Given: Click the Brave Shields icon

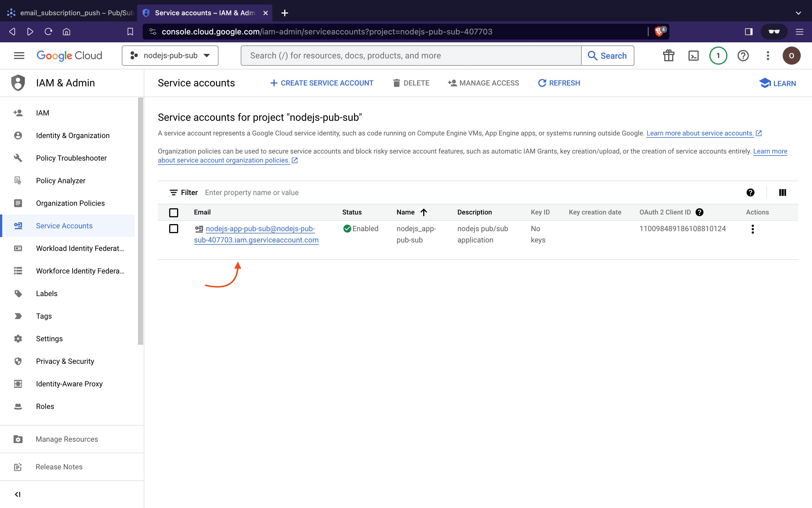Looking at the screenshot, I should (660, 31).
